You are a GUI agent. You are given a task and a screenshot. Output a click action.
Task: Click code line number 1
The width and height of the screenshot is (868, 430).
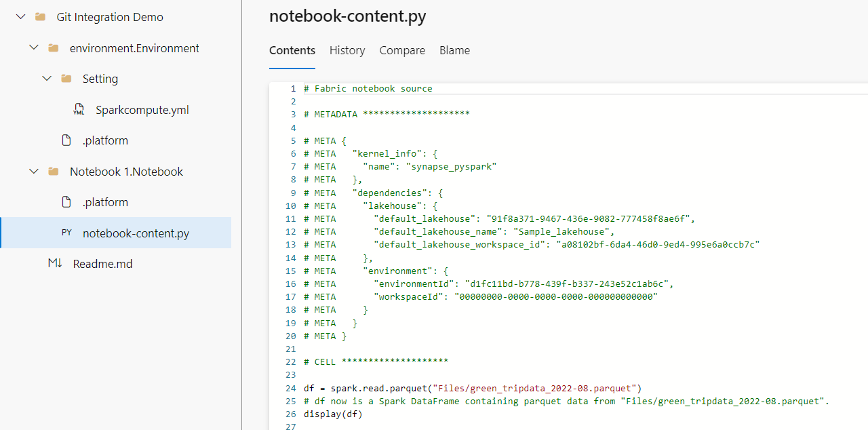(x=293, y=89)
